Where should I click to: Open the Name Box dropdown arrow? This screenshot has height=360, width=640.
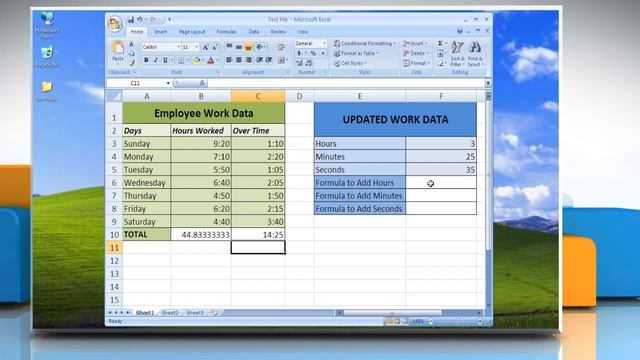[168, 83]
